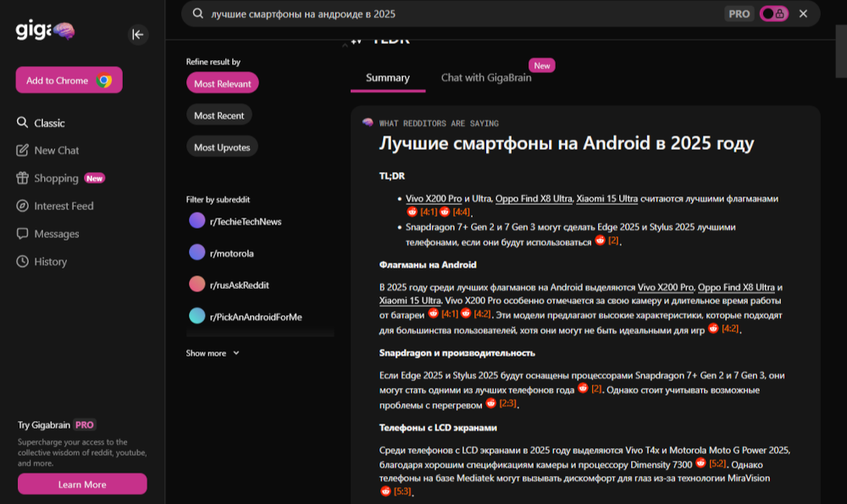Click the Learn More button
The image size is (847, 504).
click(82, 484)
